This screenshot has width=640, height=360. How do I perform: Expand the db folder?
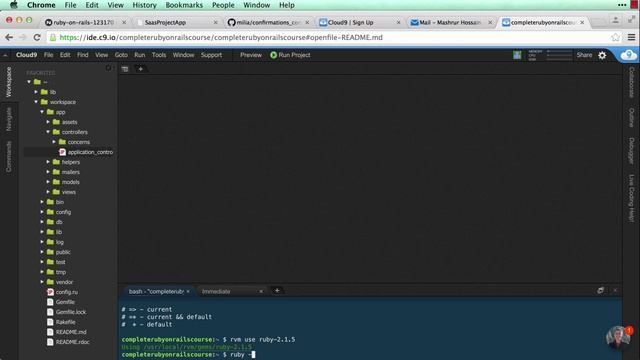click(x=42, y=222)
